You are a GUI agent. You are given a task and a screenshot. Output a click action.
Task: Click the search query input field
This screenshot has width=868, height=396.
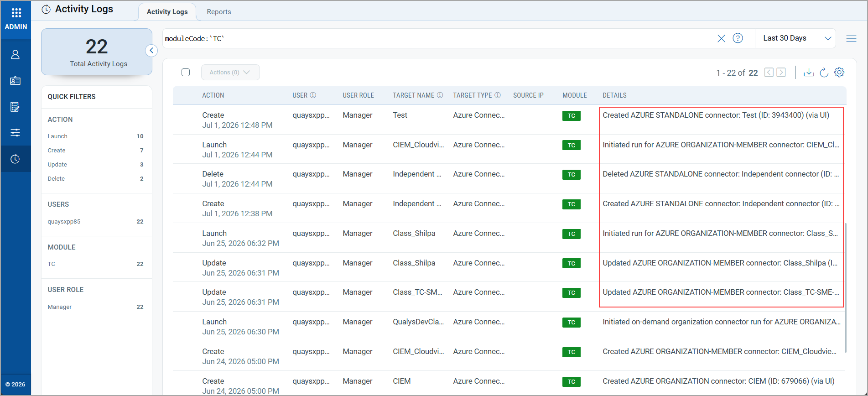point(438,39)
